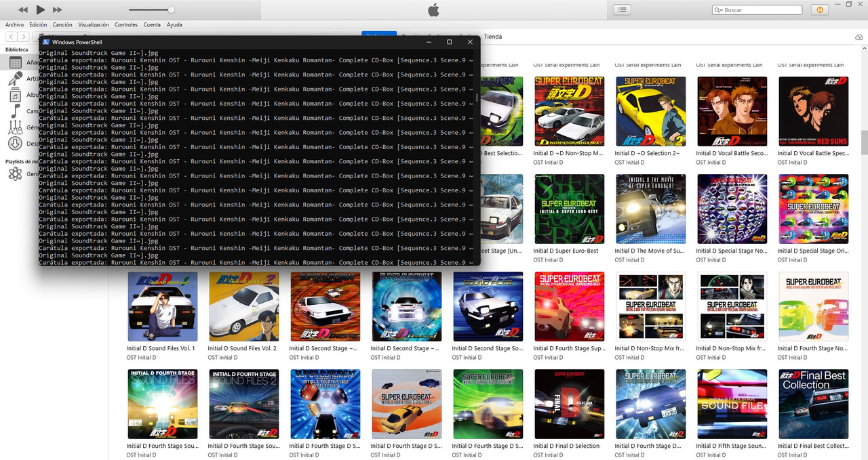Open OST Initial D under ~D Selection 2~
The height and width of the screenshot is (460, 868).
point(629,163)
